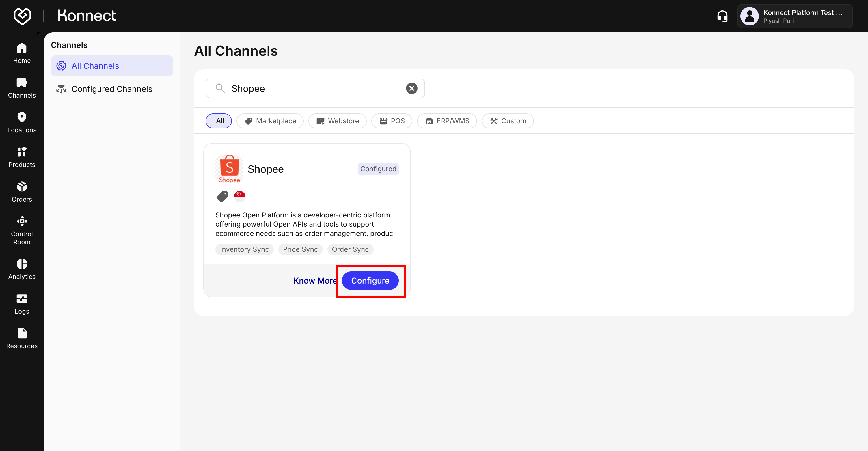Screen dimensions: 868x451
Task: Filter by Custom channels
Action: click(x=507, y=121)
